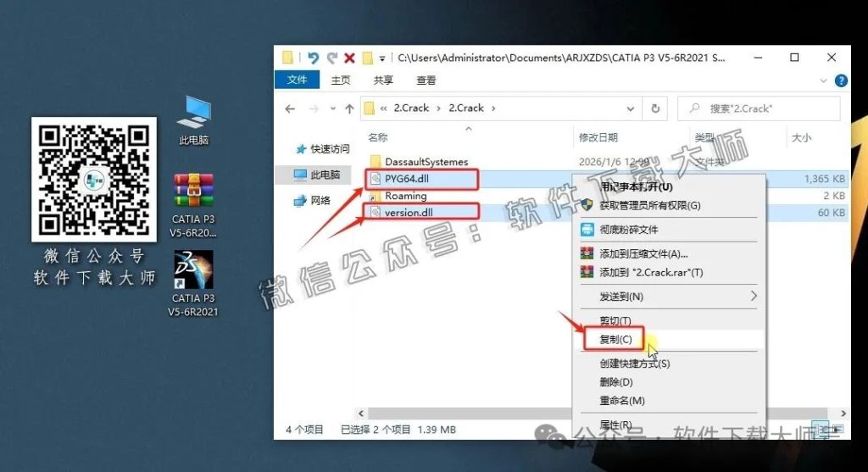Open the This PC desktop icon
The width and height of the screenshot is (868, 472).
194,120
